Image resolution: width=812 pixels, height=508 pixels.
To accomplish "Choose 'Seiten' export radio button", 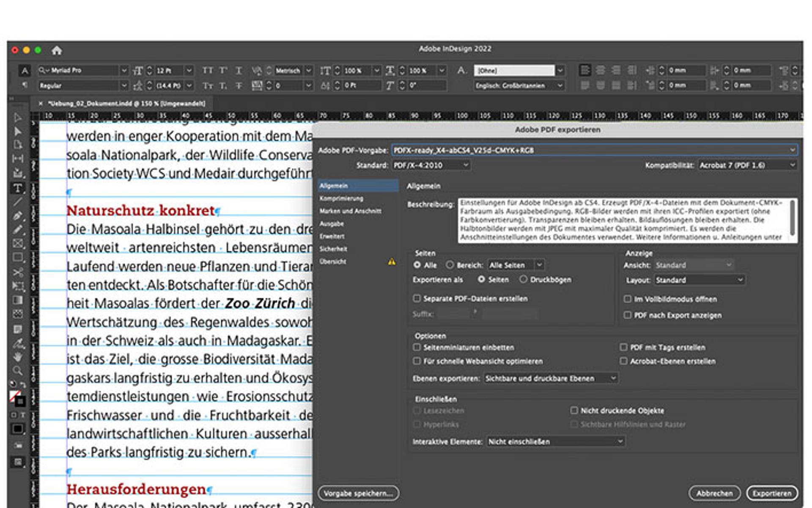I will [481, 279].
